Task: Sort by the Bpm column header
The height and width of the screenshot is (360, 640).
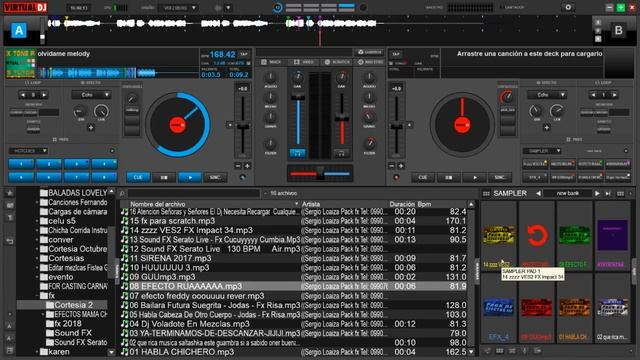Action: 424,204
